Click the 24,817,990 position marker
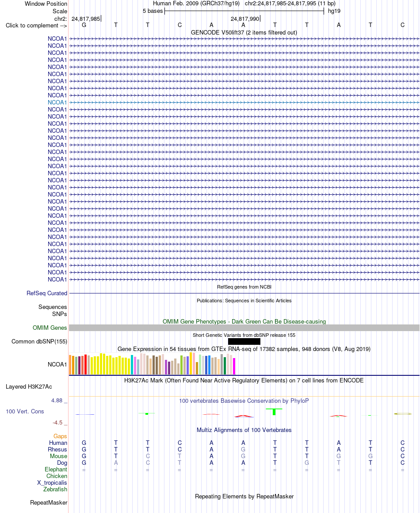This screenshot has height=513, width=420. pos(245,19)
